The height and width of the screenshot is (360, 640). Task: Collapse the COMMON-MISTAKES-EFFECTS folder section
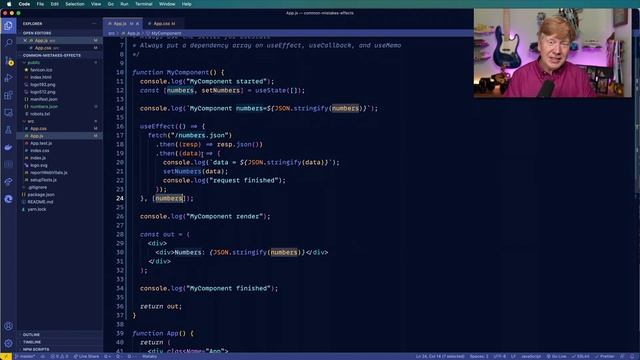(59, 55)
